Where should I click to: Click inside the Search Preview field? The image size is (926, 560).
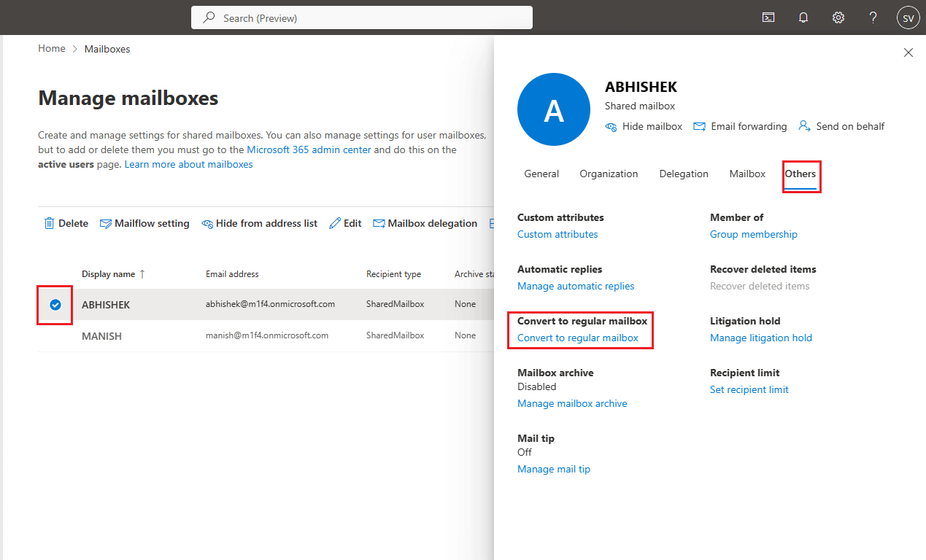362,17
